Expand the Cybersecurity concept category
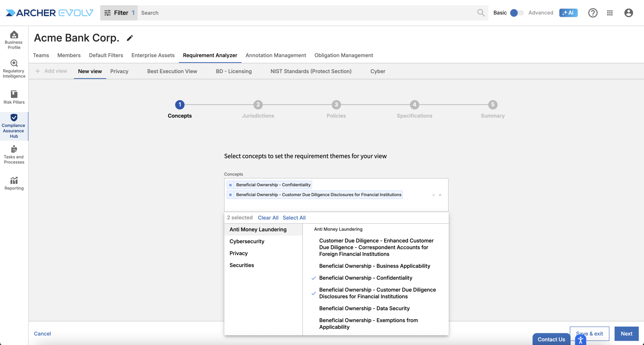This screenshot has width=644, height=345. coord(247,241)
